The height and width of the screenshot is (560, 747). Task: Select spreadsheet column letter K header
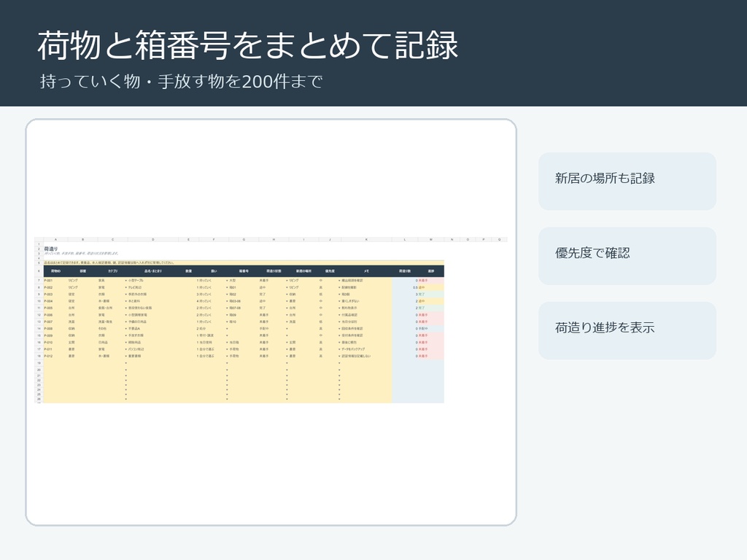pos(366,239)
